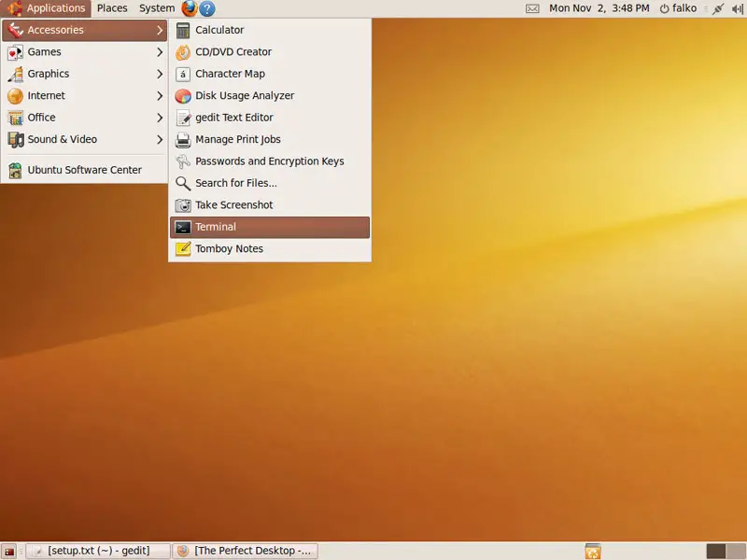
Task: Switch to the setup.txt gedit window
Action: pos(98,551)
